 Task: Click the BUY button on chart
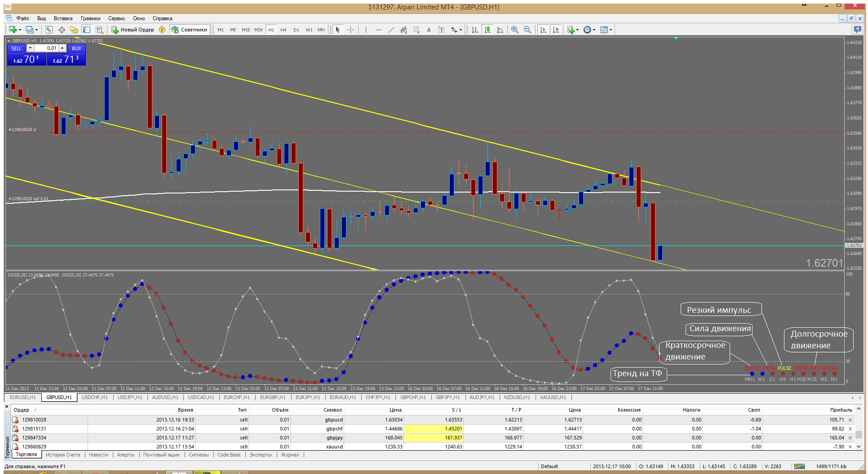(76, 48)
